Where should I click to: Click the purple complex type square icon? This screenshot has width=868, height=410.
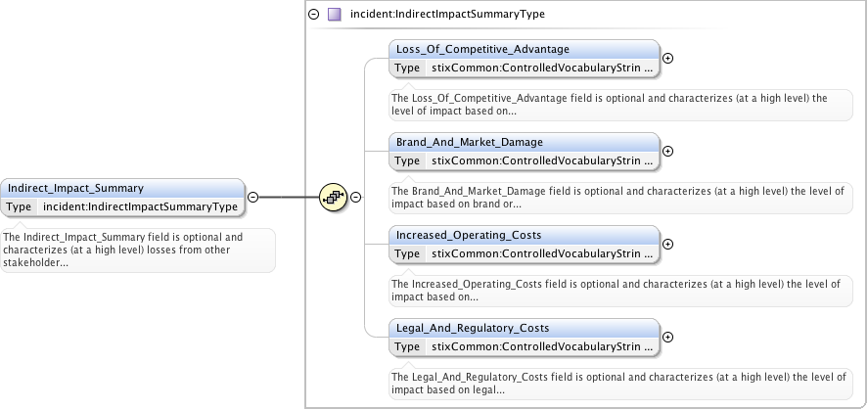pos(334,15)
